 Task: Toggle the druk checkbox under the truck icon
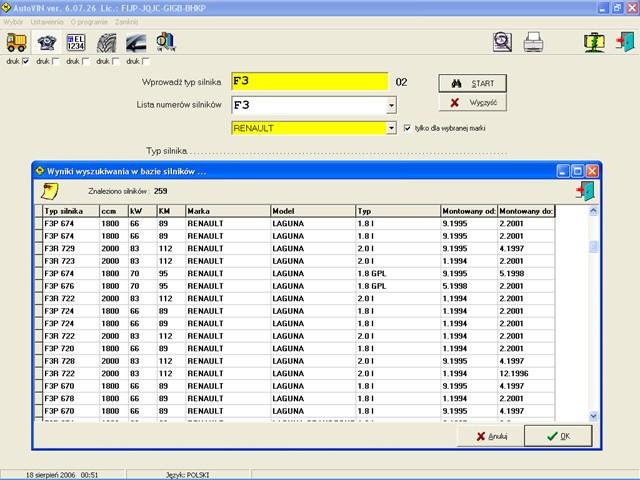[26, 61]
